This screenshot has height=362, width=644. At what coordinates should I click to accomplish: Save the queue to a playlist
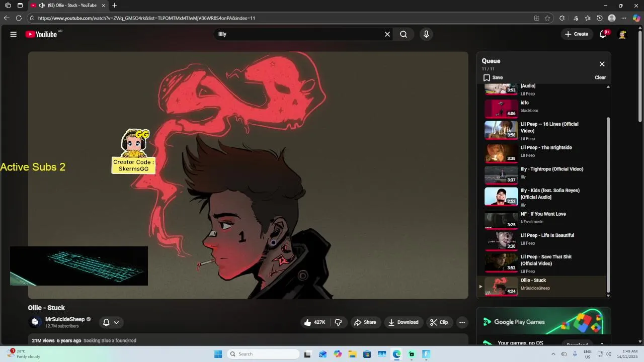(x=493, y=77)
